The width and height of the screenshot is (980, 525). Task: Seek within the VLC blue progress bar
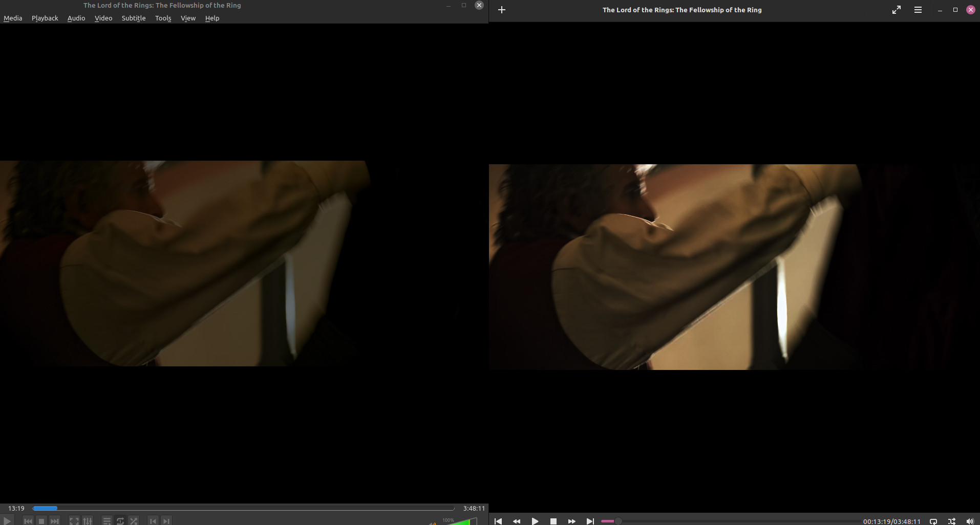coord(243,508)
